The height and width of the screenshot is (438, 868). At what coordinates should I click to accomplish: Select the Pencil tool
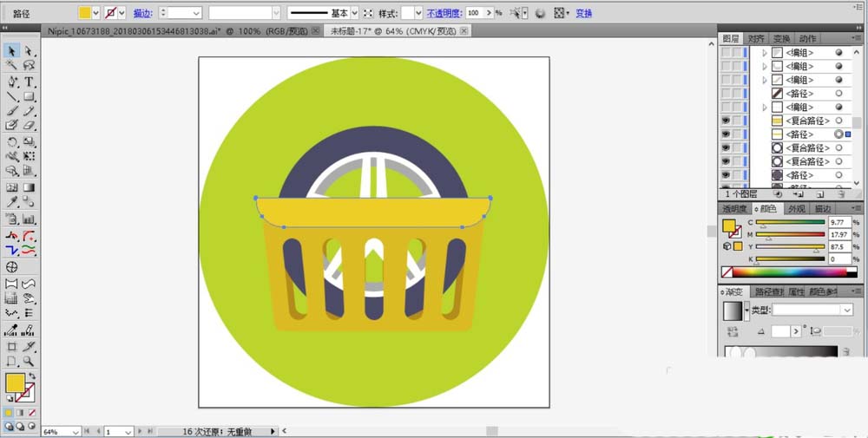pos(29,111)
